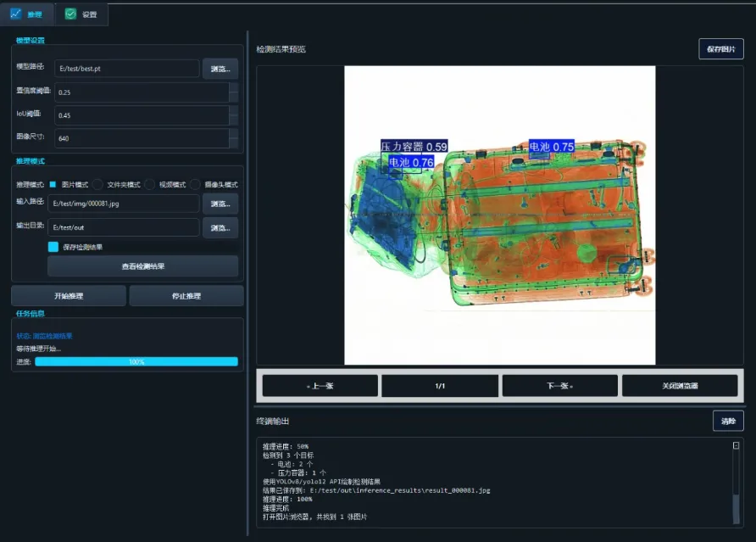Start inference with the 开始推理 button
This screenshot has height=542, width=756.
pos(69,296)
